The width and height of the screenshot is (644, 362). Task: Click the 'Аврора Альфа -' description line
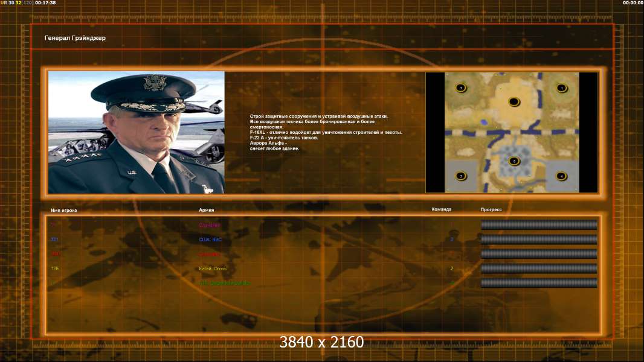point(268,143)
